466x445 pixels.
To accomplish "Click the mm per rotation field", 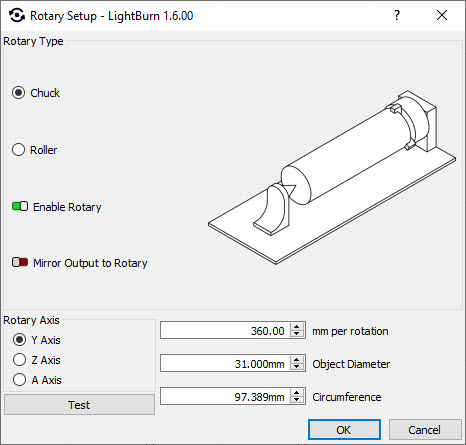I will point(225,330).
